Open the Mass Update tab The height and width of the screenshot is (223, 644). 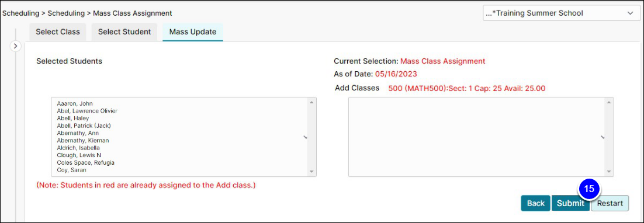point(193,32)
